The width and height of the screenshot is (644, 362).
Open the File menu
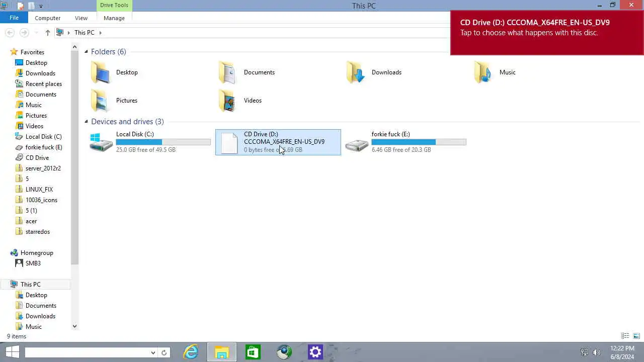pyautogui.click(x=14, y=18)
